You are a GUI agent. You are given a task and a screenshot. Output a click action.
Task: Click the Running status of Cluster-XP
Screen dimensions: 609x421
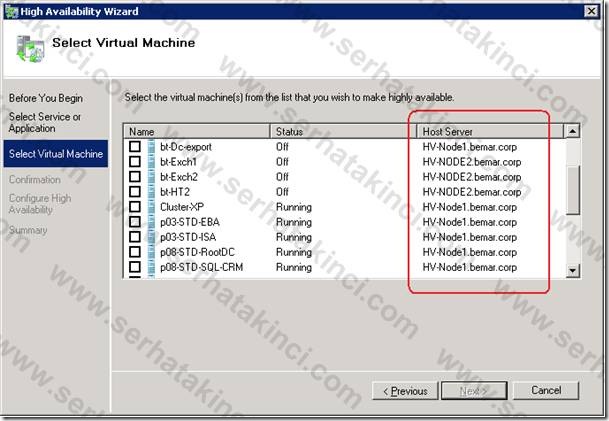294,207
